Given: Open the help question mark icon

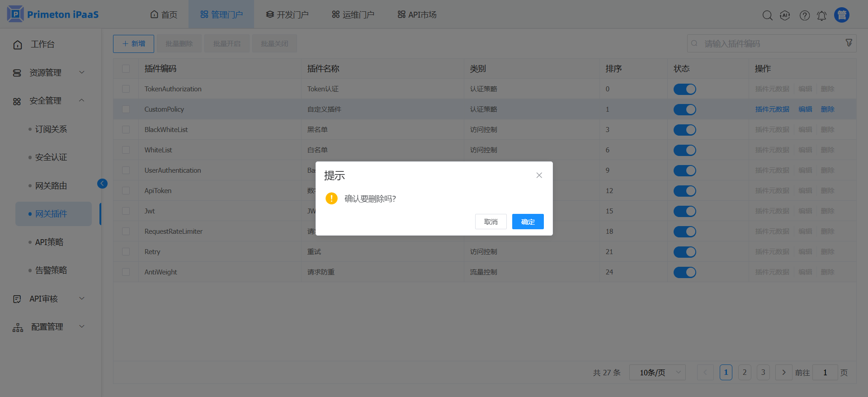Looking at the screenshot, I should click(x=805, y=15).
